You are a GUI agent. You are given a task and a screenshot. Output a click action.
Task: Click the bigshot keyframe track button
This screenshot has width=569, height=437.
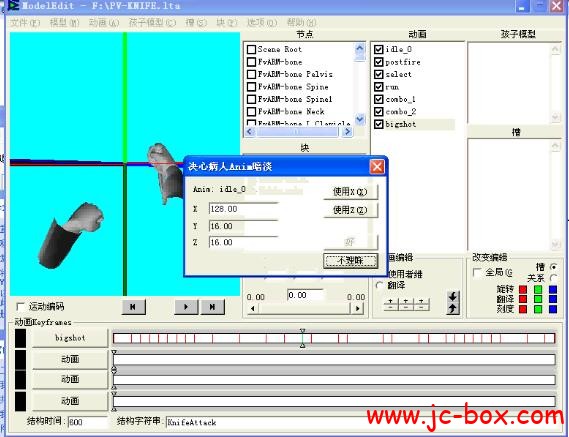point(70,338)
